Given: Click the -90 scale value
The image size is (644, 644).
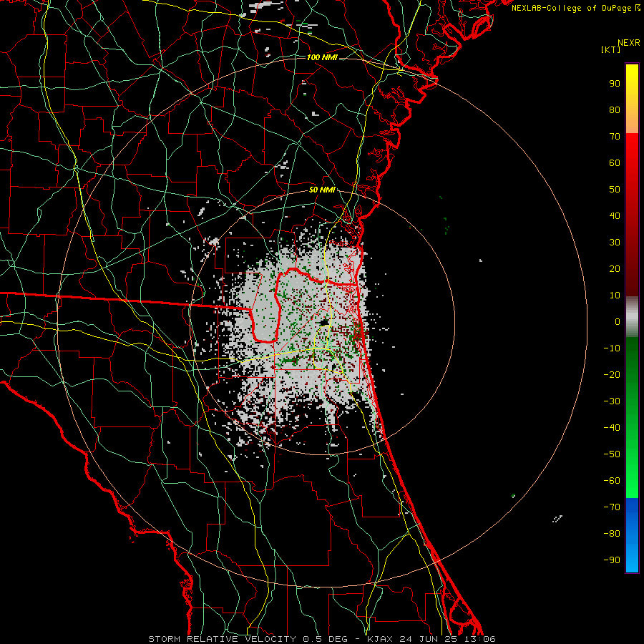Looking at the screenshot, I should (x=612, y=560).
